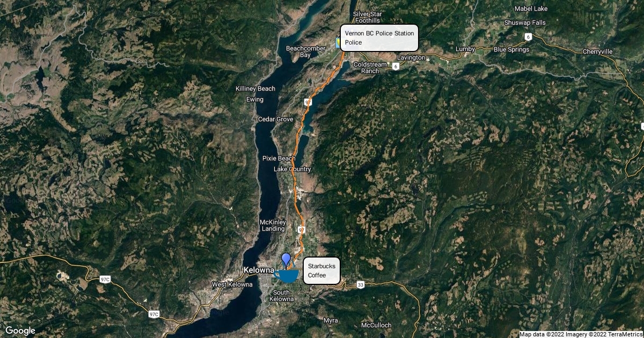Click the Highway 33 route shield
The height and width of the screenshot is (338, 644).
360,285
